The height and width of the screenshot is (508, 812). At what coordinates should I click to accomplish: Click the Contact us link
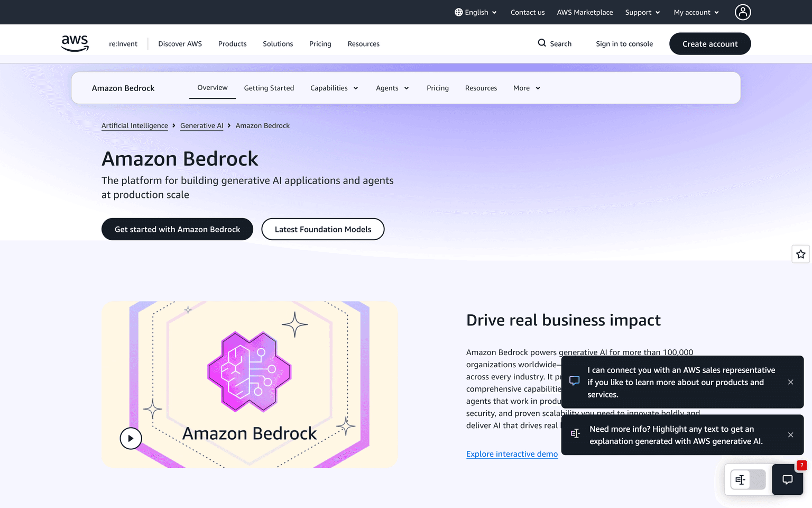(x=528, y=12)
